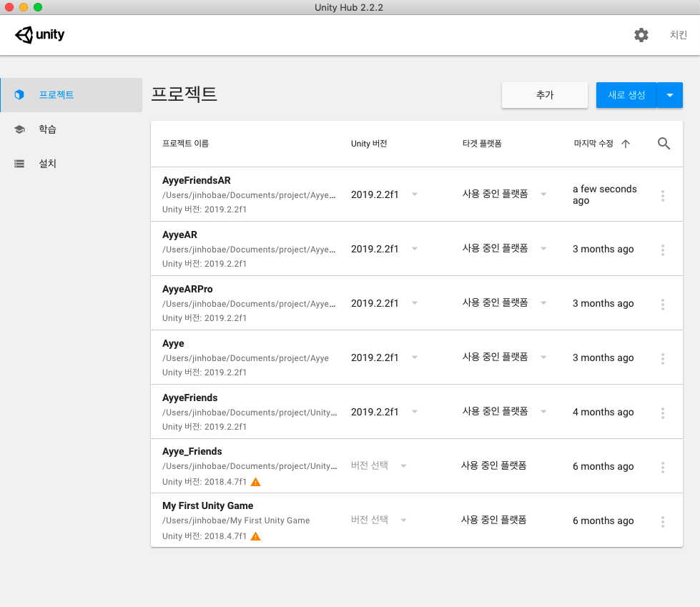
Task: Open the three-dot menu for AyyeAR
Action: (x=663, y=250)
